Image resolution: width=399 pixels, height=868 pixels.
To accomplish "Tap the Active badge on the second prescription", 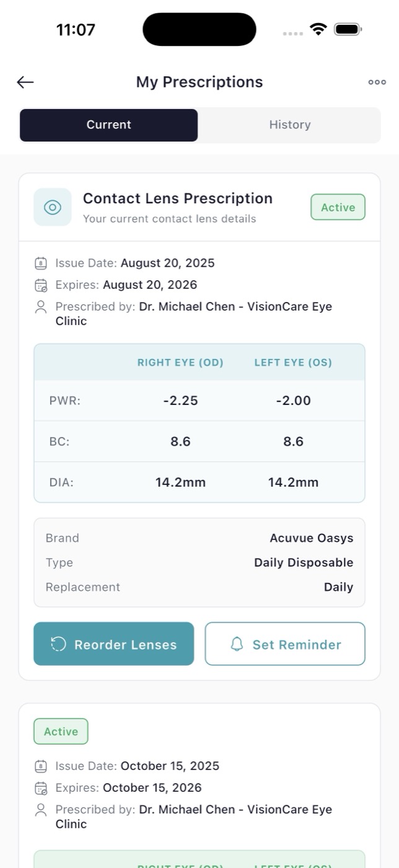I will pyautogui.click(x=61, y=731).
